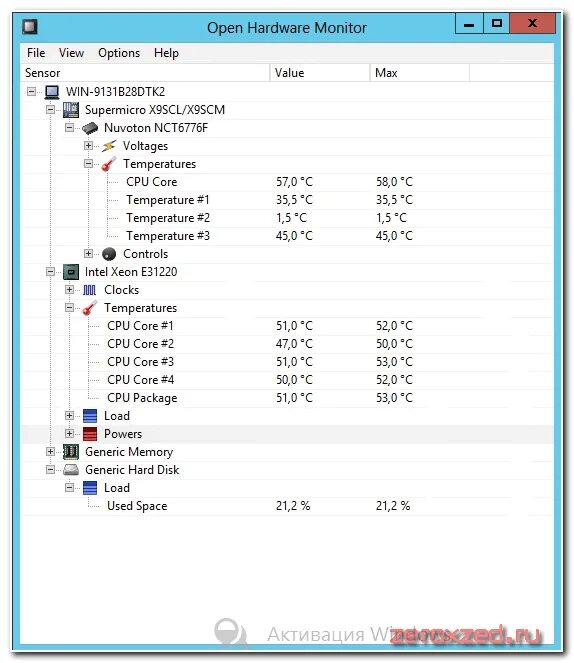Click the Value column header

point(320,73)
